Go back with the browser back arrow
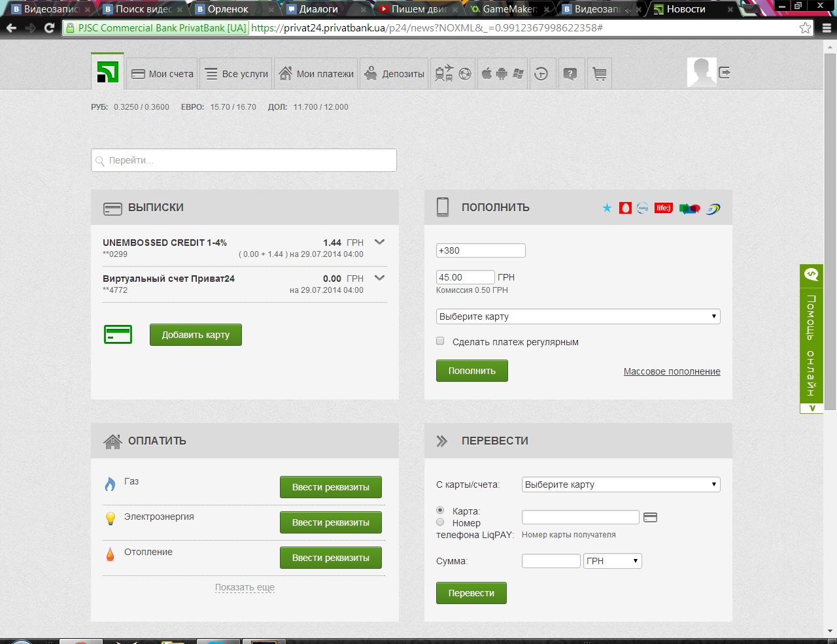Image resolution: width=837 pixels, height=644 pixels. tap(11, 28)
